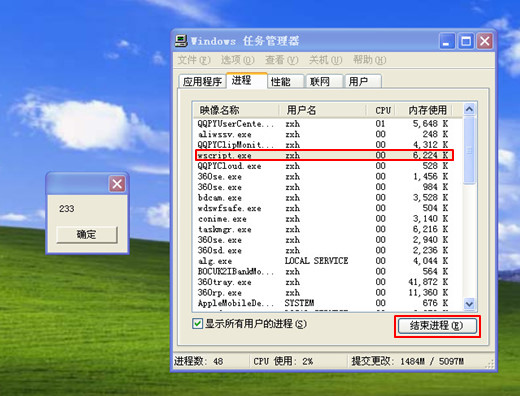This screenshot has width=520, height=396.
Task: Switch to the 联网 tab
Action: pos(324,82)
